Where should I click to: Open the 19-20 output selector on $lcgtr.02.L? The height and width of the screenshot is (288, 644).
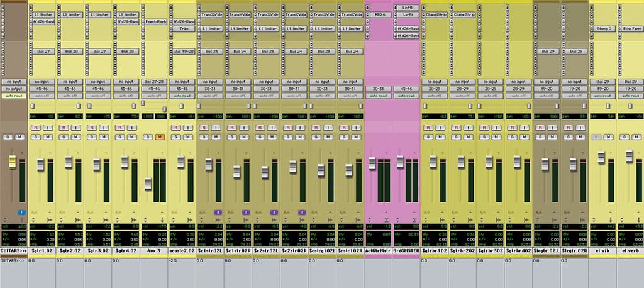(547, 89)
